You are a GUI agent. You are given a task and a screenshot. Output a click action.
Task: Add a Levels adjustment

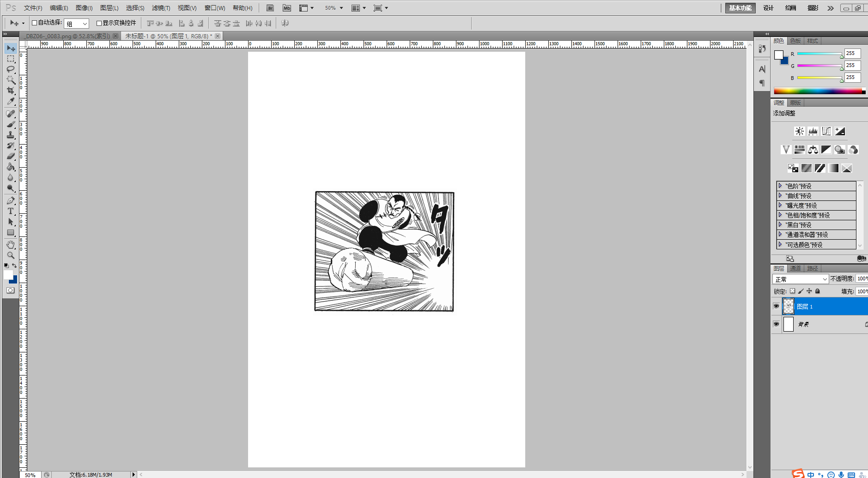813,131
